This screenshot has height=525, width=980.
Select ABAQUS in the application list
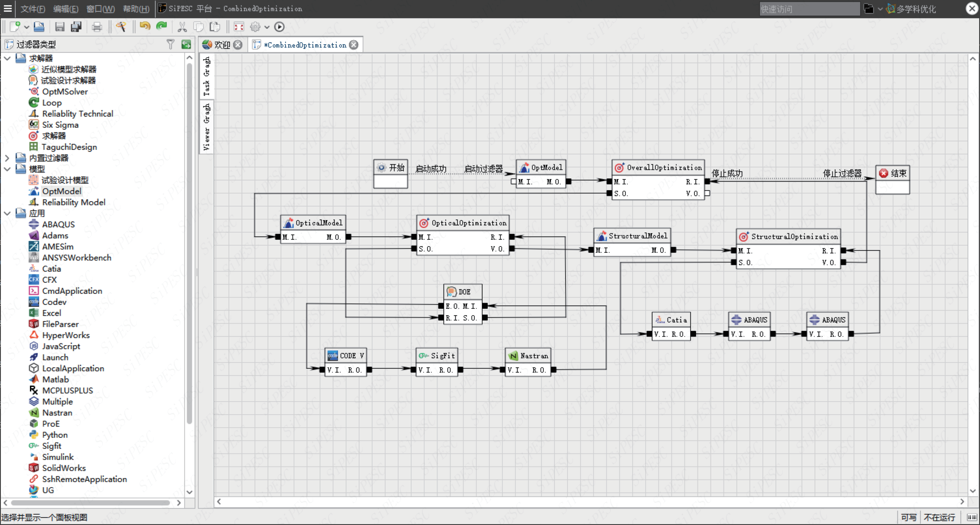58,225
